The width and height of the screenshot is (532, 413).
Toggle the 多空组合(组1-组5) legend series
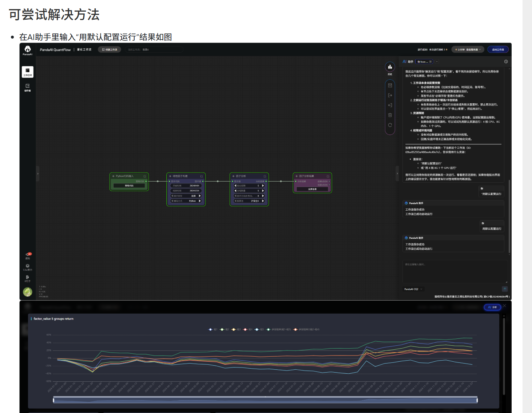pos(279,330)
